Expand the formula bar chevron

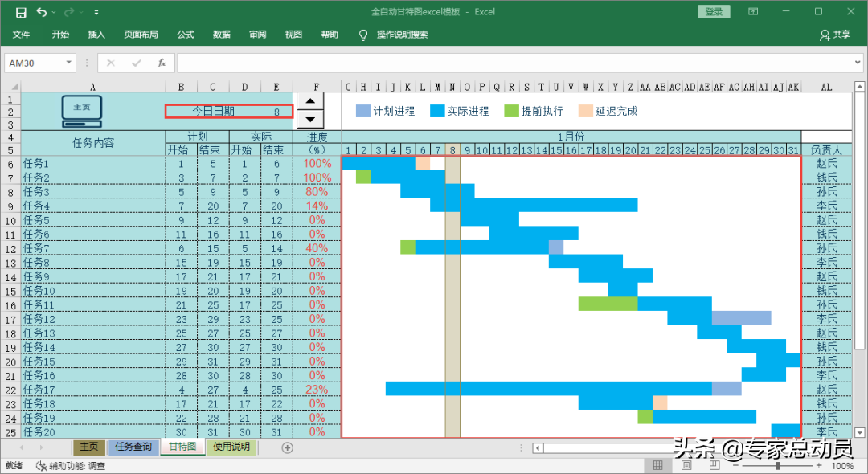coord(858,63)
